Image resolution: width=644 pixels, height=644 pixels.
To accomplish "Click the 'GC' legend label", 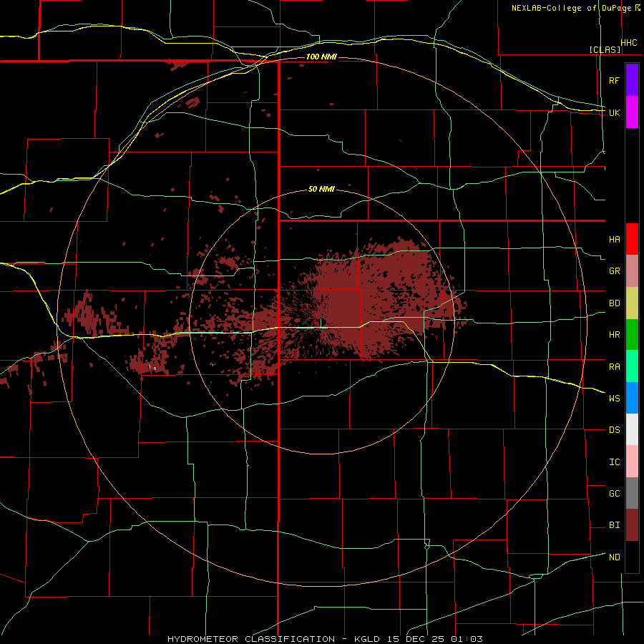I will pyautogui.click(x=615, y=494).
